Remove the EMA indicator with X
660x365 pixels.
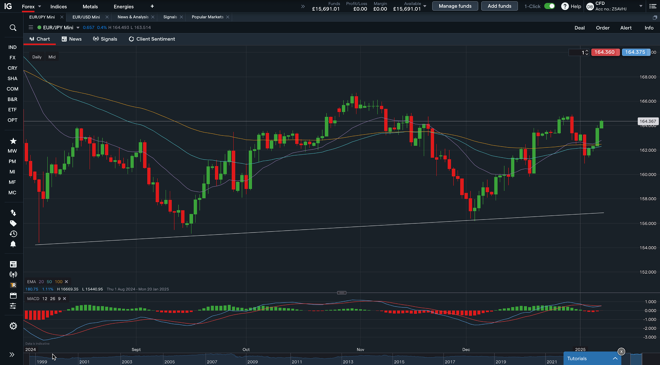pyautogui.click(x=66, y=282)
